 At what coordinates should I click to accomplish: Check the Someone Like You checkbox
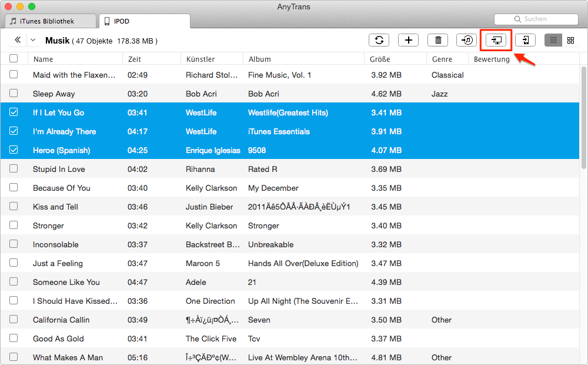coord(14,281)
